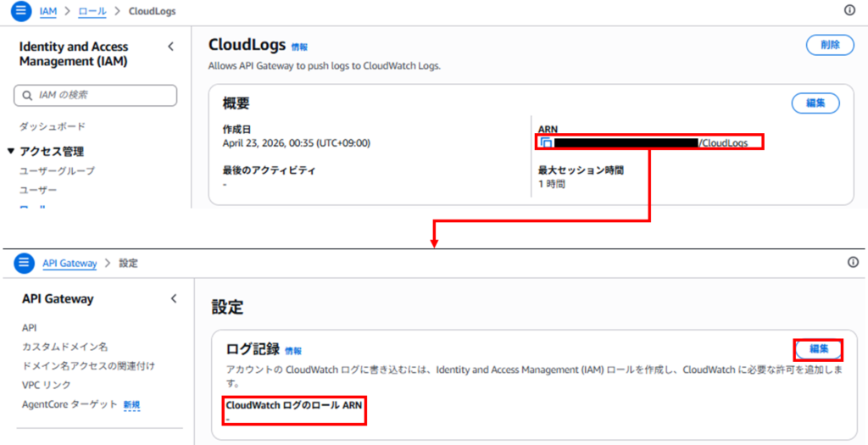Click 編集 in the ログ記録 panel
The image size is (868, 445).
tap(818, 348)
